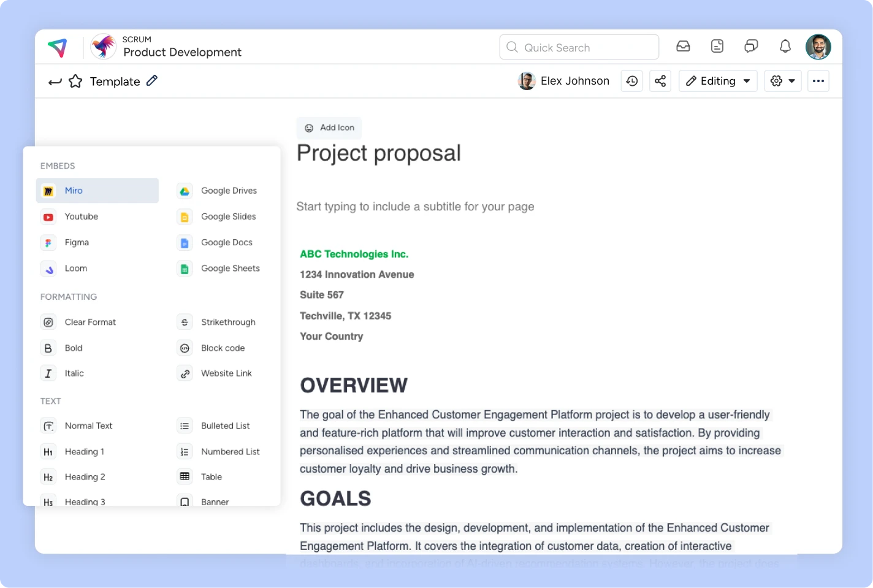Click the Add Icon button

pos(329,128)
